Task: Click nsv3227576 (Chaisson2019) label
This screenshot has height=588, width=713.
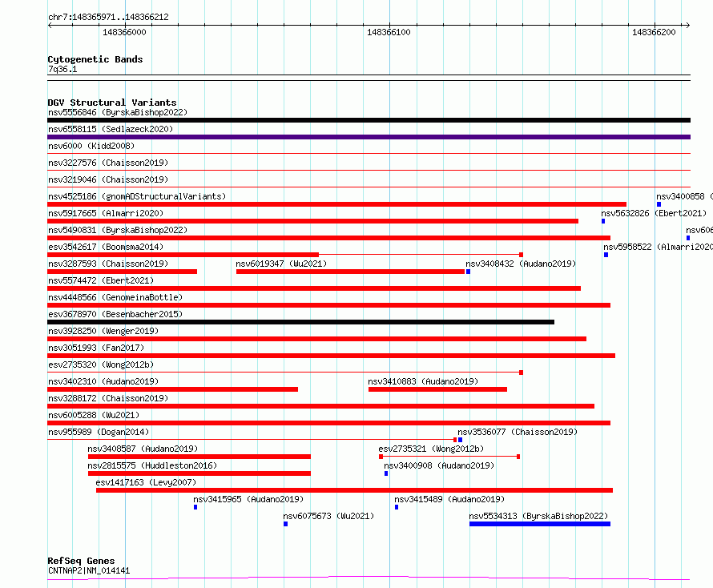Action: click(x=108, y=163)
